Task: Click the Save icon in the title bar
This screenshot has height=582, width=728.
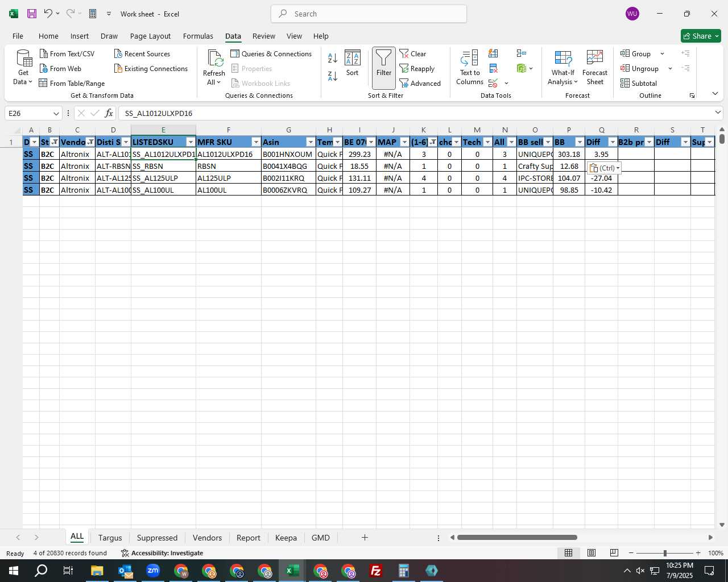Action: click(x=32, y=14)
